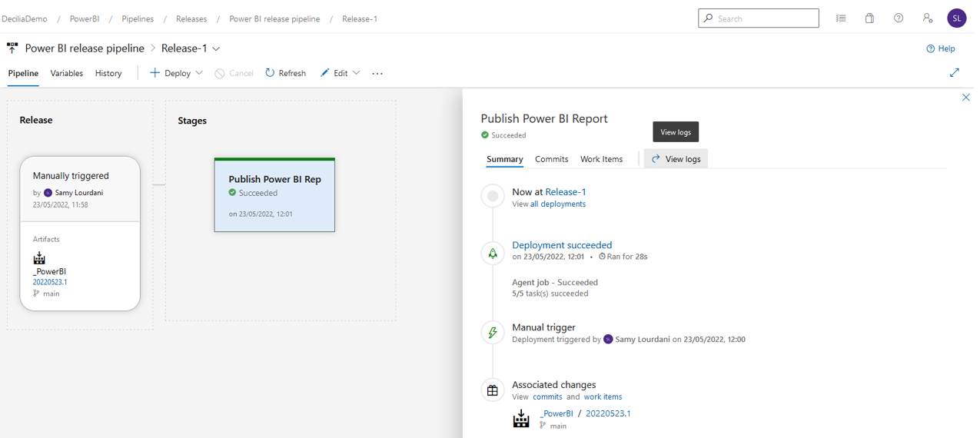Click the fullscreen expand arrows icon
Screen dimensions: 980x438
[x=955, y=72]
